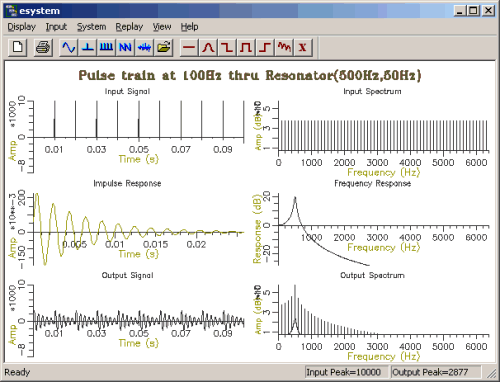
Task: Click the Frequency Response graph peak
Action: tap(295, 199)
